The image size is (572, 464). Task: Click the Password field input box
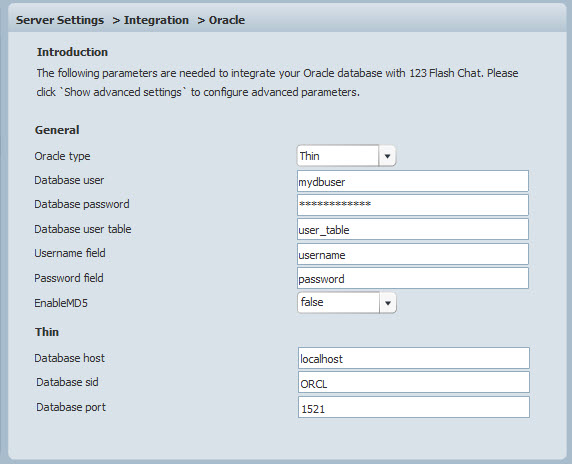pos(413,278)
